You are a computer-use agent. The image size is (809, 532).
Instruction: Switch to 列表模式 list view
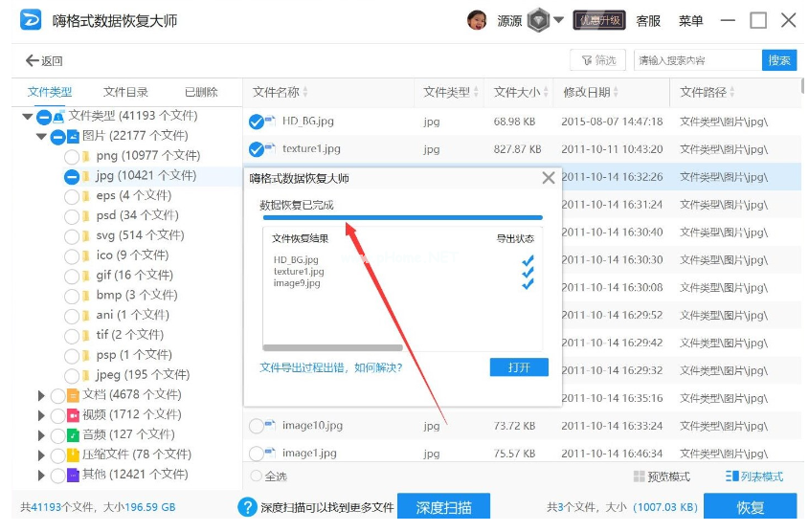[754, 477]
